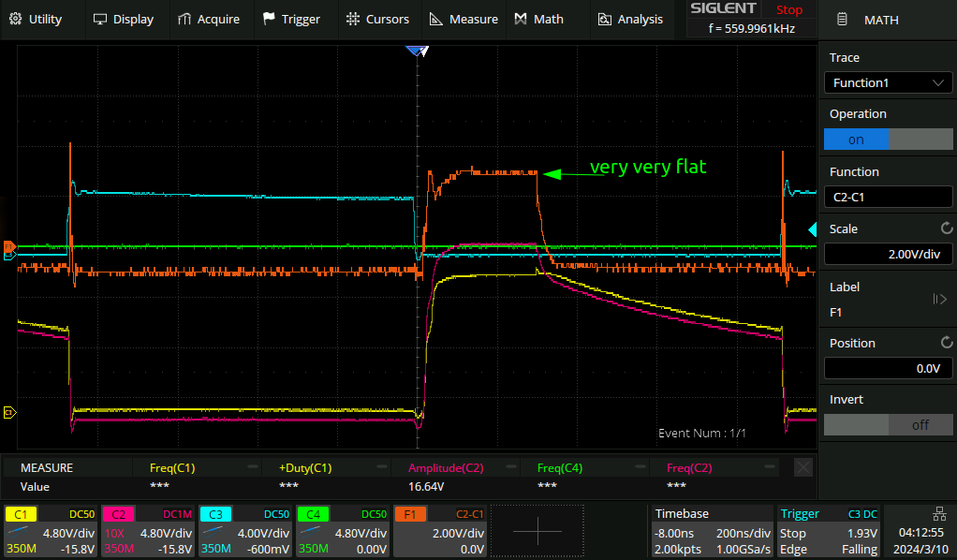Viewport: 957px width, 560px height.
Task: Open the Timebase settings box
Action: pos(711,531)
